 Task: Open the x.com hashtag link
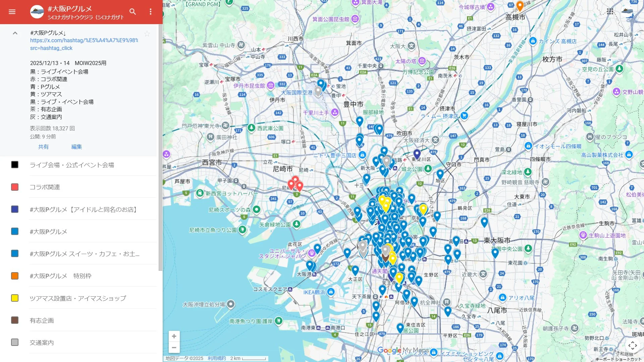point(84,41)
